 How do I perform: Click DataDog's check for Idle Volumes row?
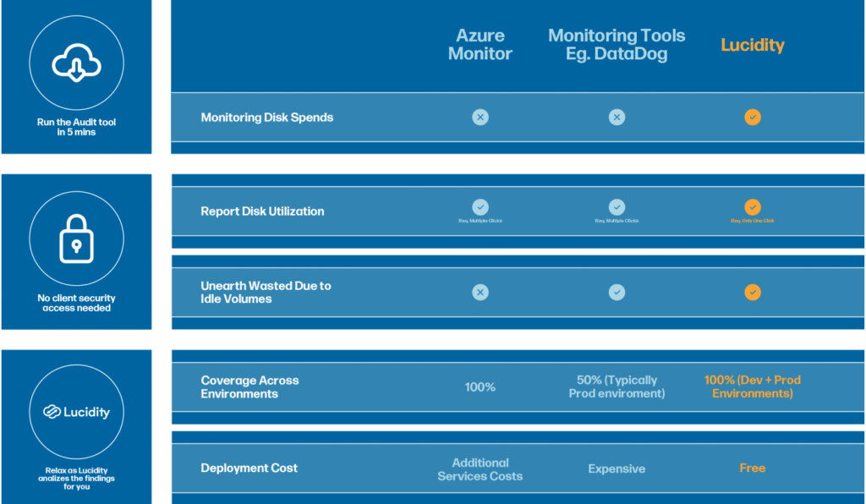coord(617,293)
